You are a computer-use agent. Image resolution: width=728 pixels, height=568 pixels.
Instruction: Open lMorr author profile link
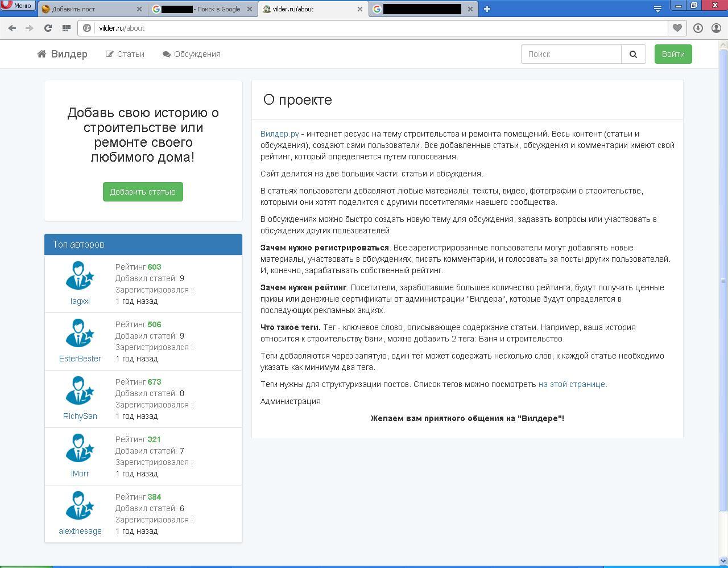coord(80,474)
